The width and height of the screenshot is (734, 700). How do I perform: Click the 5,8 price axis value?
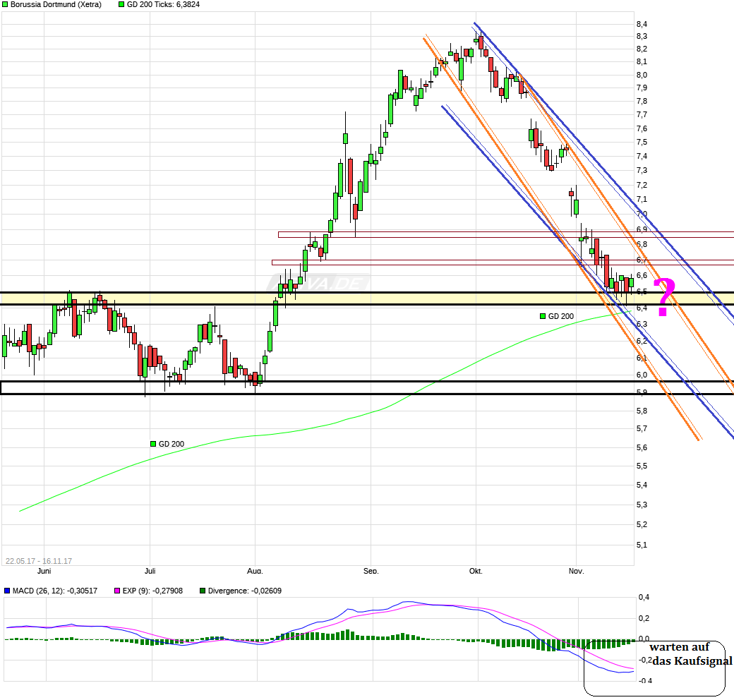tap(642, 411)
